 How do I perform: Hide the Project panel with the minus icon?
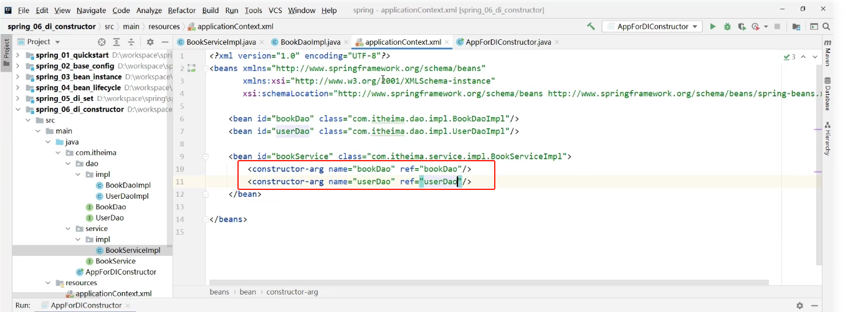coord(165,42)
